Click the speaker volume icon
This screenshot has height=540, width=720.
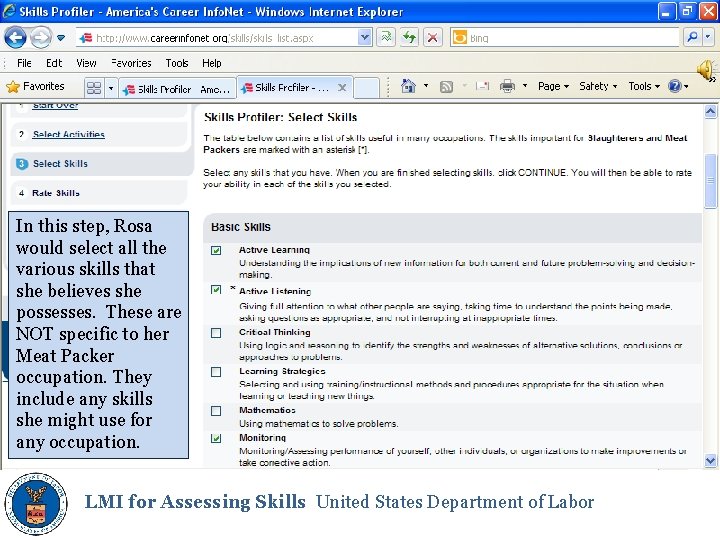click(706, 70)
